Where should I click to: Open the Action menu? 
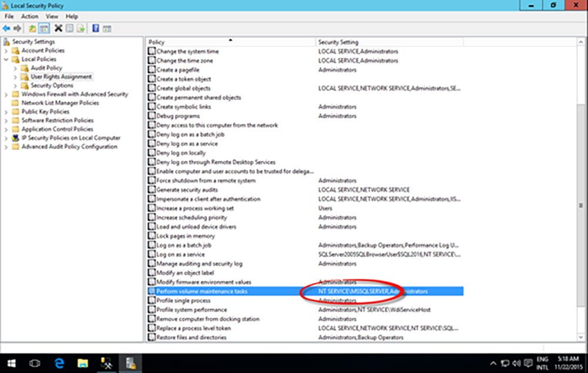[x=29, y=16]
